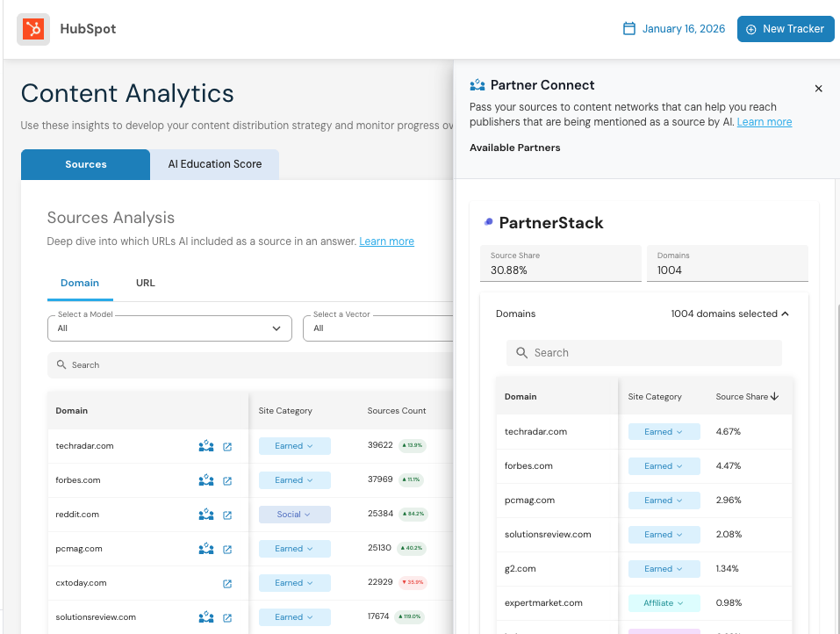Screen dimensions: 840x634
Task: Open Earned dropdown for g2.com in PartnerStack
Action: click(664, 569)
